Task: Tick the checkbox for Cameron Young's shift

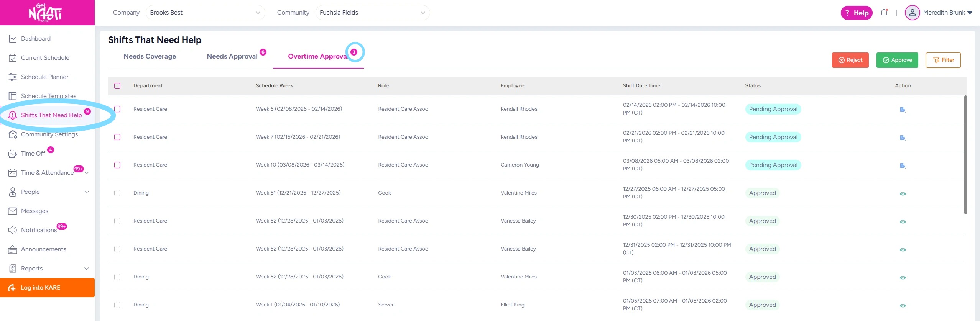Action: point(117,165)
